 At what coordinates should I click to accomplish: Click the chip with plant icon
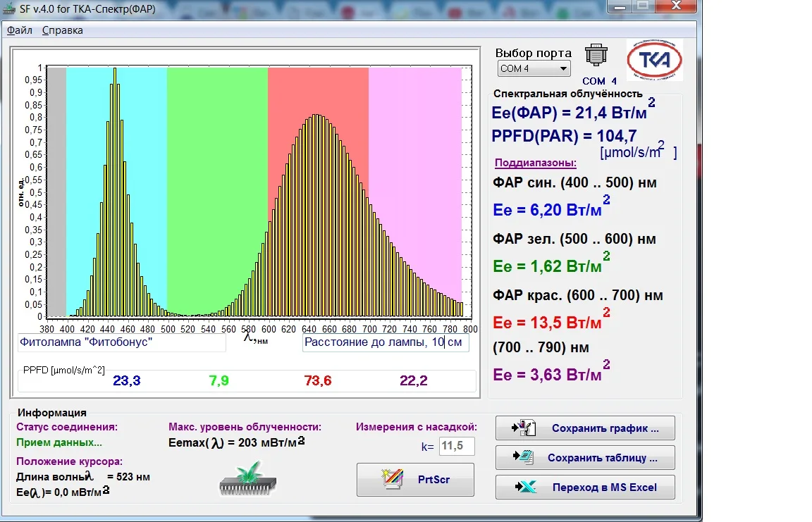pos(248,478)
